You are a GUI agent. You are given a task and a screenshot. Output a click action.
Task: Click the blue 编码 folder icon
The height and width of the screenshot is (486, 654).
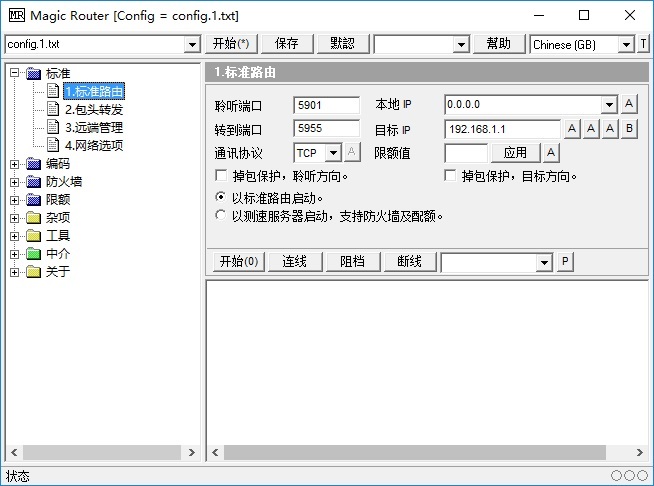(33, 164)
